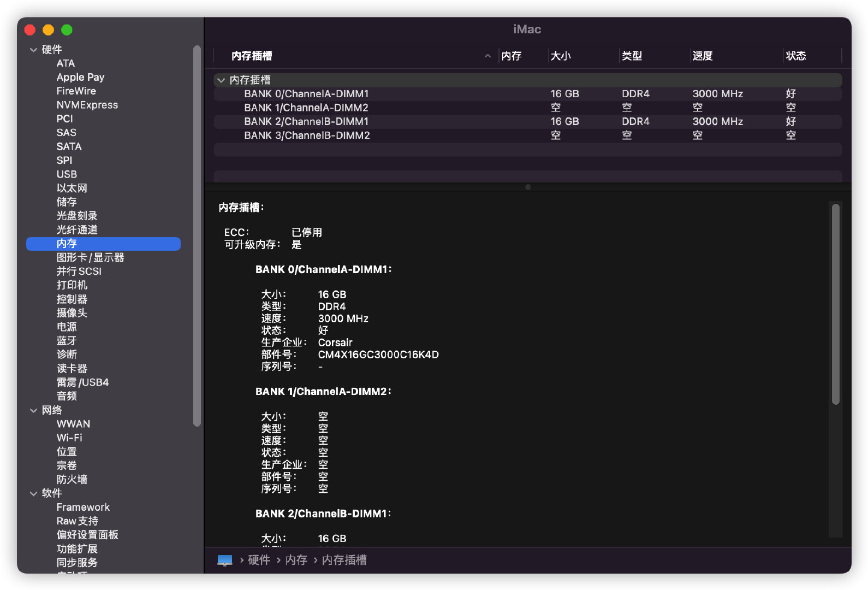This screenshot has height=590, width=868.
Task: Click 硬件 in the bottom path bar
Action: pos(259,560)
